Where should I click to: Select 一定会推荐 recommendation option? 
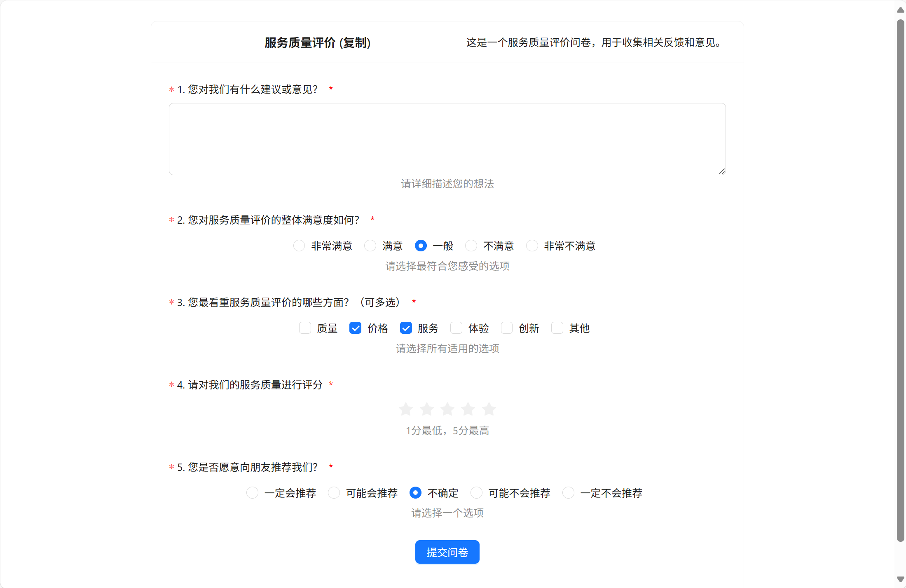coord(252,493)
